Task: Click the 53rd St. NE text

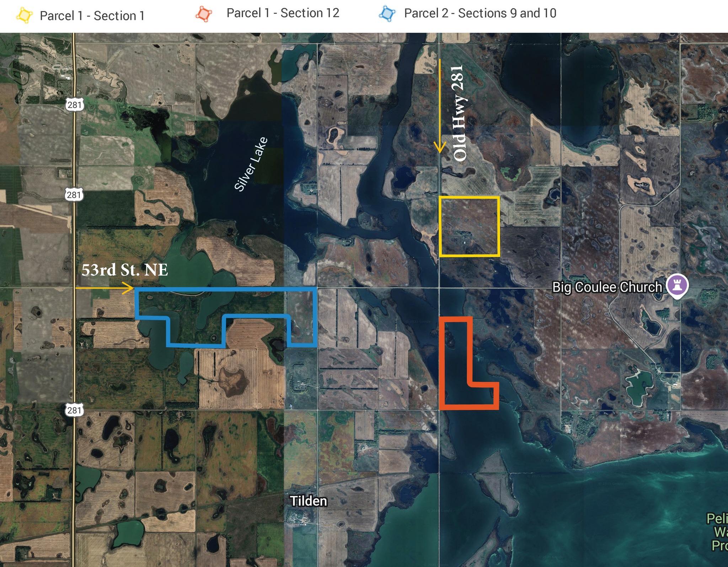Action: click(x=124, y=270)
